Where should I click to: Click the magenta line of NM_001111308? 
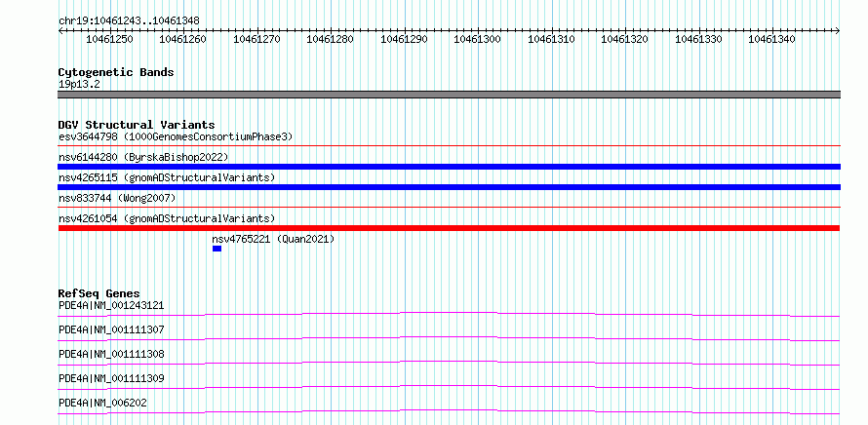point(449,363)
